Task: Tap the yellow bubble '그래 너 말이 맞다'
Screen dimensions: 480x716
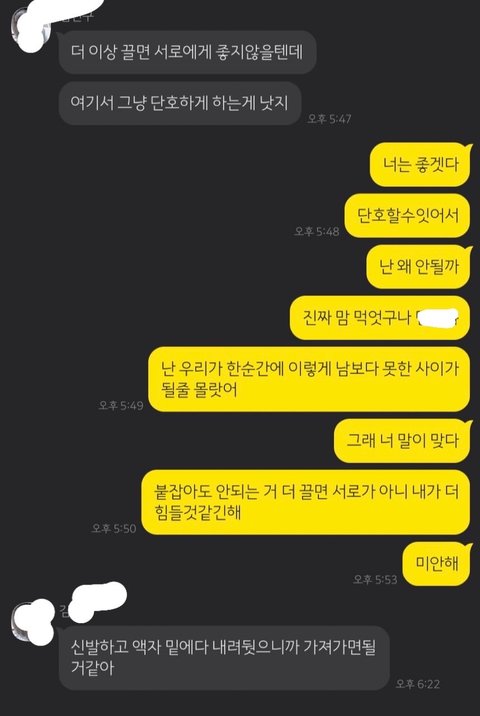Action: [402, 441]
